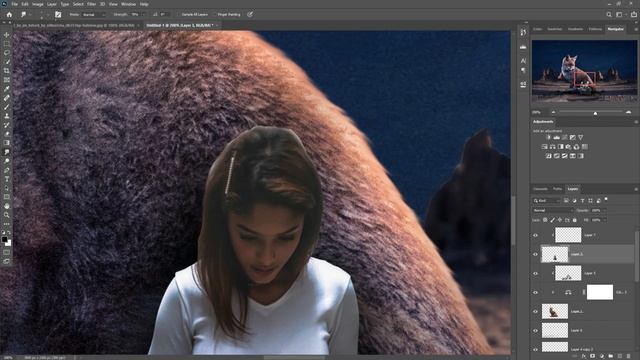Viewport: 640px width, 360px height.
Task: Select the Brush tool
Action: 7,107
